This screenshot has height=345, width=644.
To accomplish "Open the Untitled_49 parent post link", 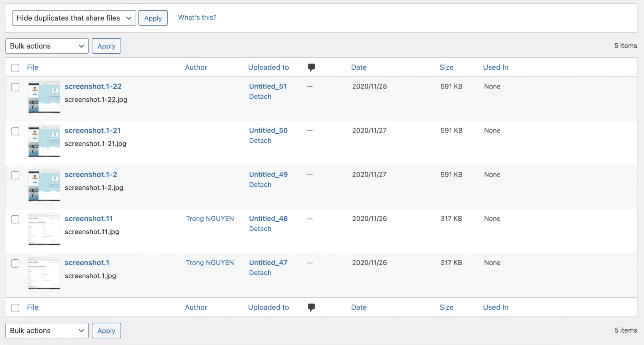I will (x=268, y=174).
